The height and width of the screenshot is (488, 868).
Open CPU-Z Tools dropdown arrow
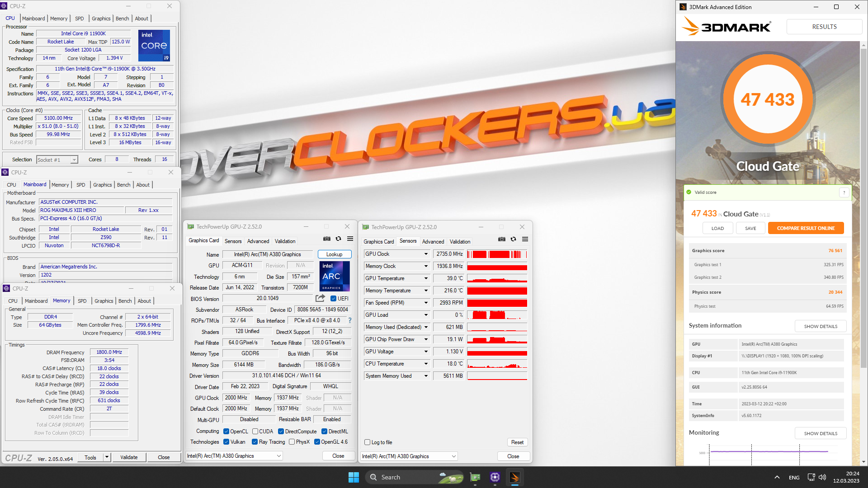[x=107, y=457]
